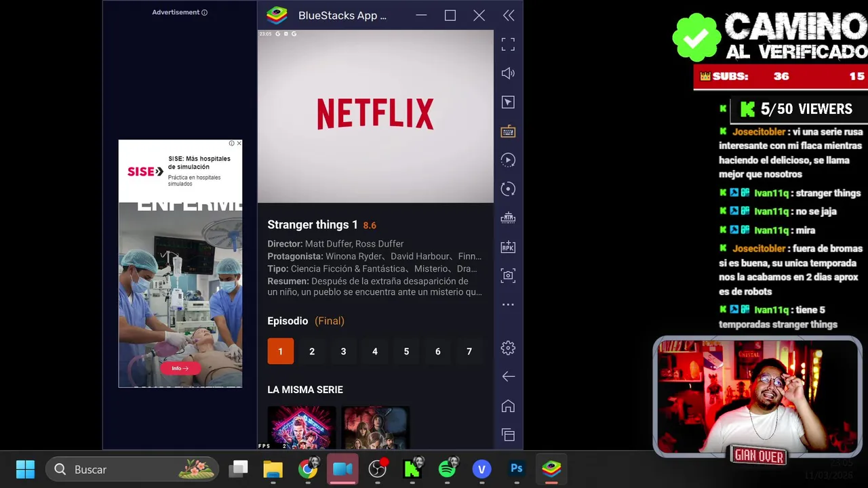Viewport: 868px width, 488px height.
Task: Click SISE: Más hospitales de simulación headline
Action: pyautogui.click(x=199, y=163)
